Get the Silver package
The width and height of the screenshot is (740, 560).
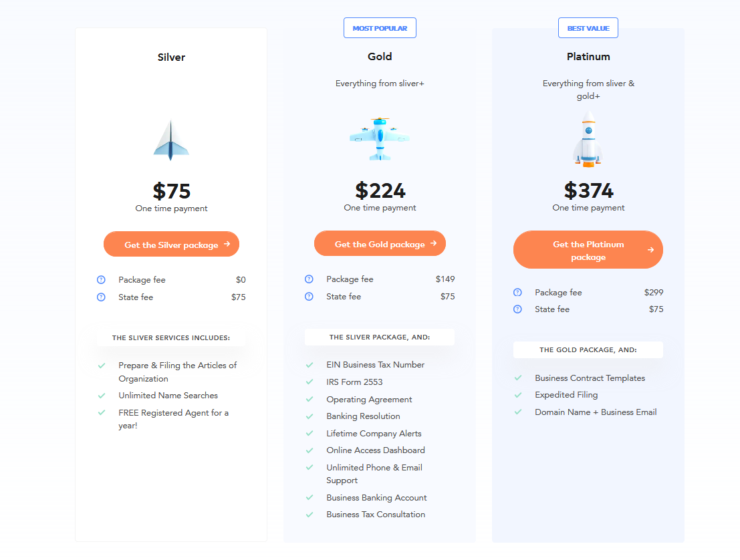coord(171,245)
